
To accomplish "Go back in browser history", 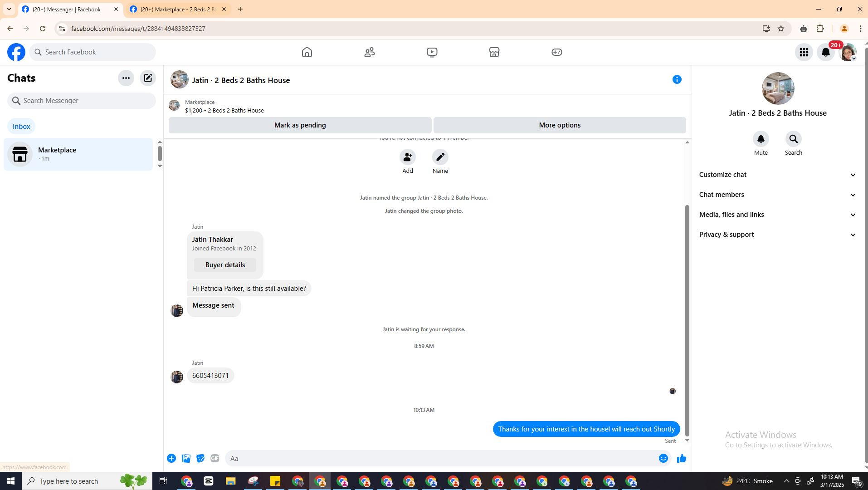I will tap(10, 29).
